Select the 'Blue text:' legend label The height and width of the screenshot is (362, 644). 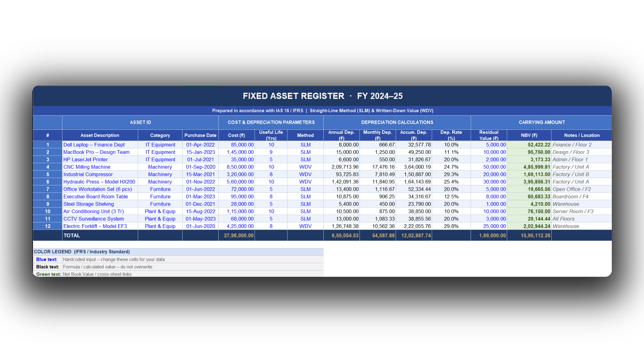point(47,259)
